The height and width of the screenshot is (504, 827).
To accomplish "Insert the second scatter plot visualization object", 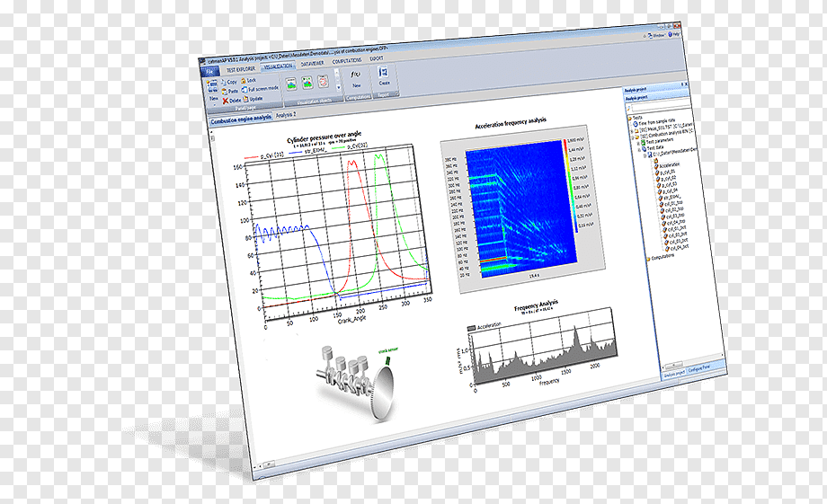I will coord(307,83).
